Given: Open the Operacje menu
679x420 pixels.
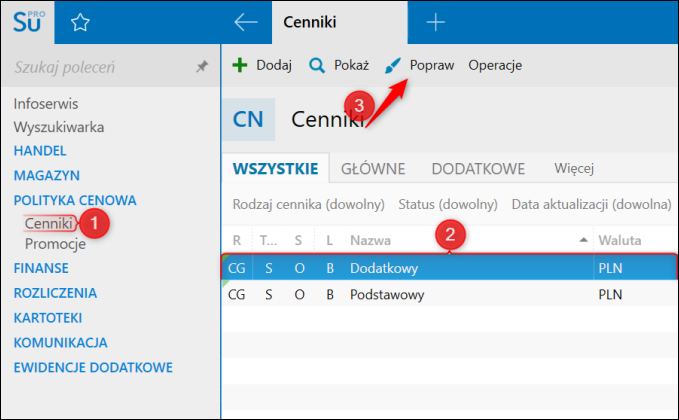Looking at the screenshot, I should (x=495, y=66).
